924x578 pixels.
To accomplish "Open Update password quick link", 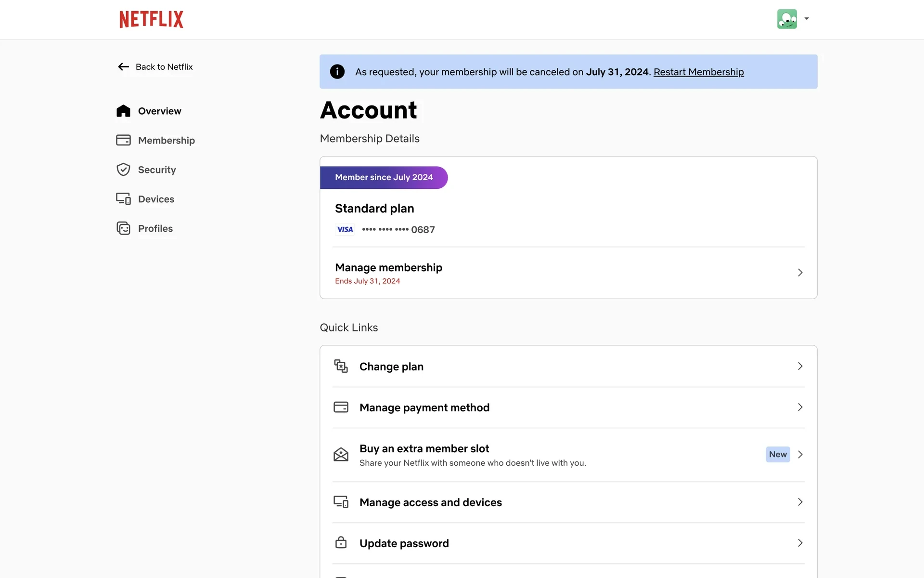I will [568, 543].
